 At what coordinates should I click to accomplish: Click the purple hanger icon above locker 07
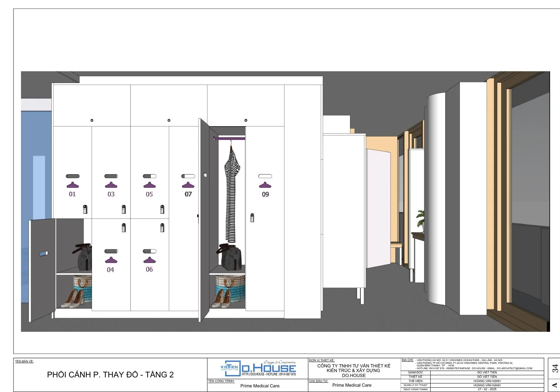[x=188, y=185]
